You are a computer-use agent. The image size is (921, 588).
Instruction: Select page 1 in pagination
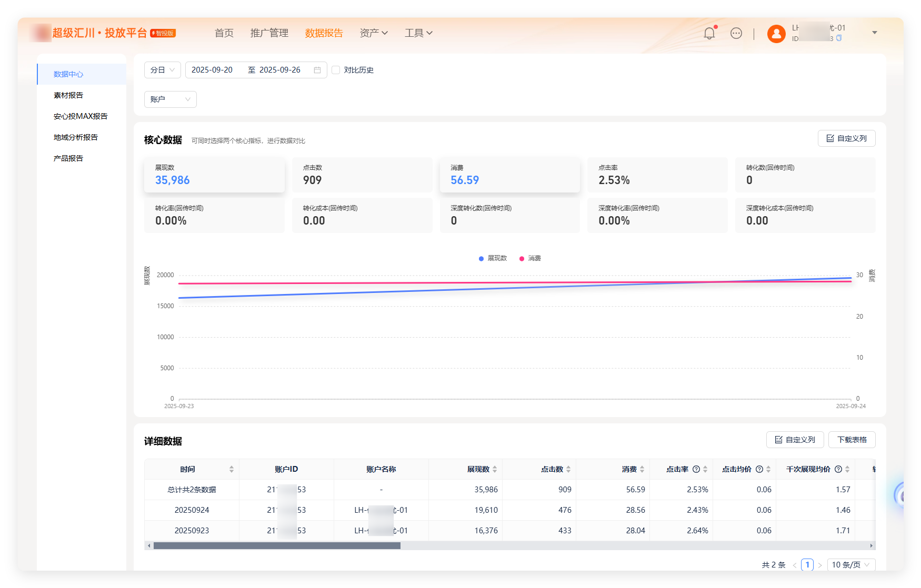[807, 565]
